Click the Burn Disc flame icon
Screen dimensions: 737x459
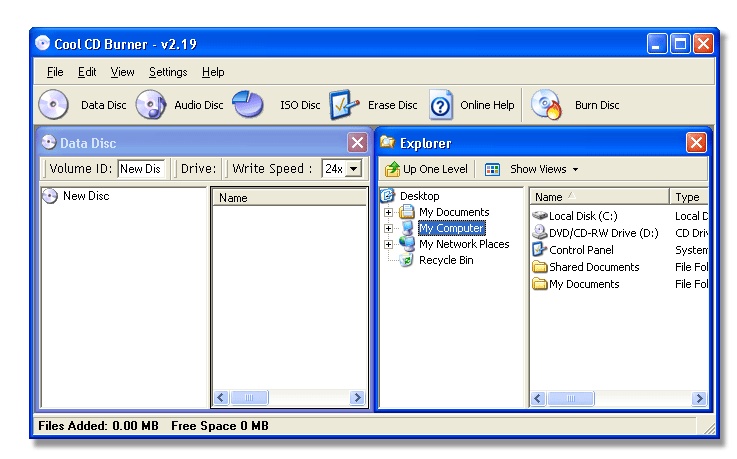[x=546, y=104]
